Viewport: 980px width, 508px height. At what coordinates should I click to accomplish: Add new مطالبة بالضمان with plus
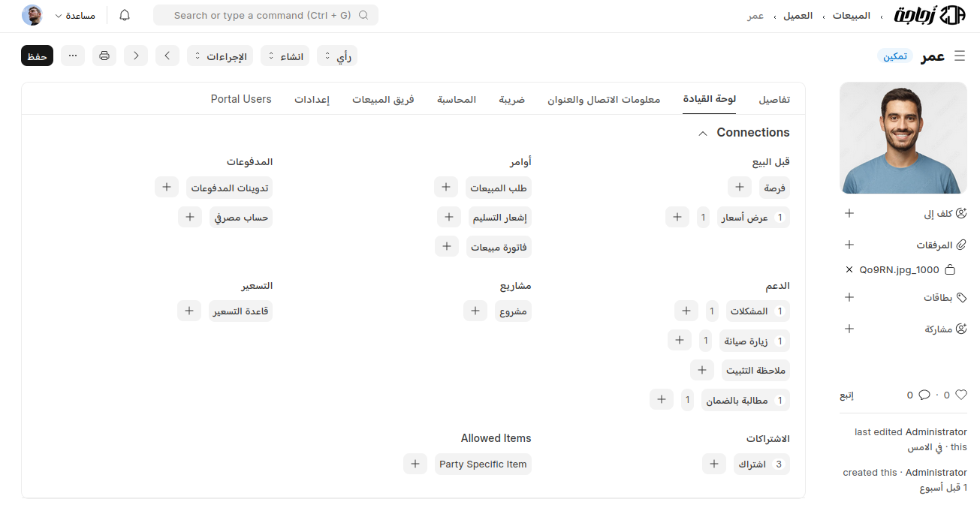point(662,400)
